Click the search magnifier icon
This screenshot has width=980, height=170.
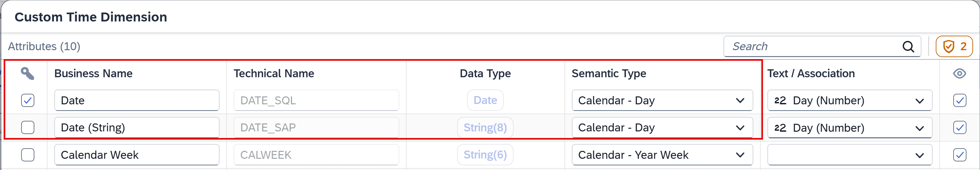[908, 47]
